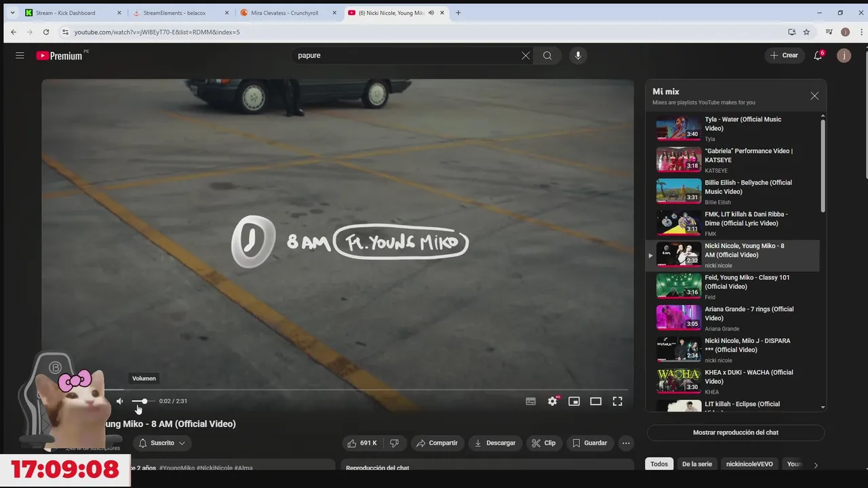Open YouTube notifications bell
Screen dimensions: 868x488
coord(818,56)
